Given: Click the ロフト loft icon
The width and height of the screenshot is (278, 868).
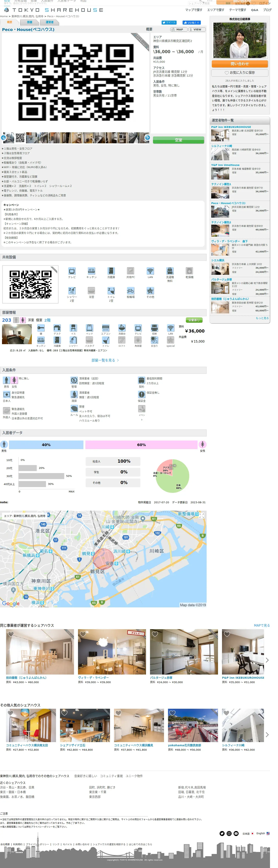Looking at the screenshot, I should (x=122, y=340).
